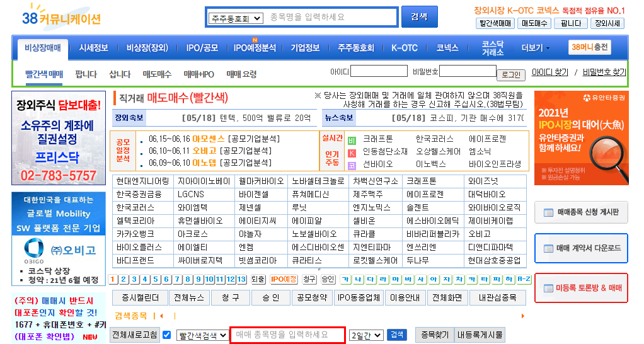Screen dimensions: 644x344
Task: Click the 전체새로고침 button
Action: (135, 335)
